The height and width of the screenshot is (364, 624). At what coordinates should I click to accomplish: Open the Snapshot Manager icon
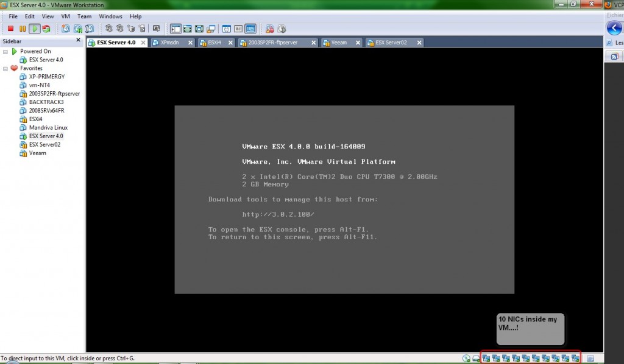[x=89, y=29]
